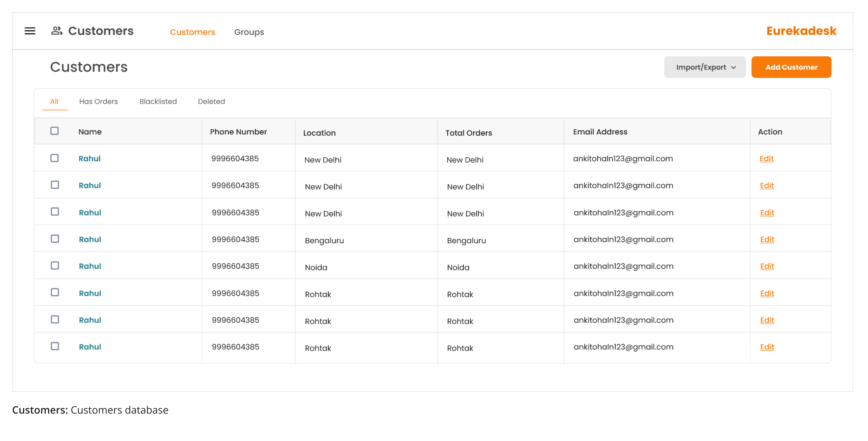Open Rahul name link in Noida row

pyautogui.click(x=90, y=266)
